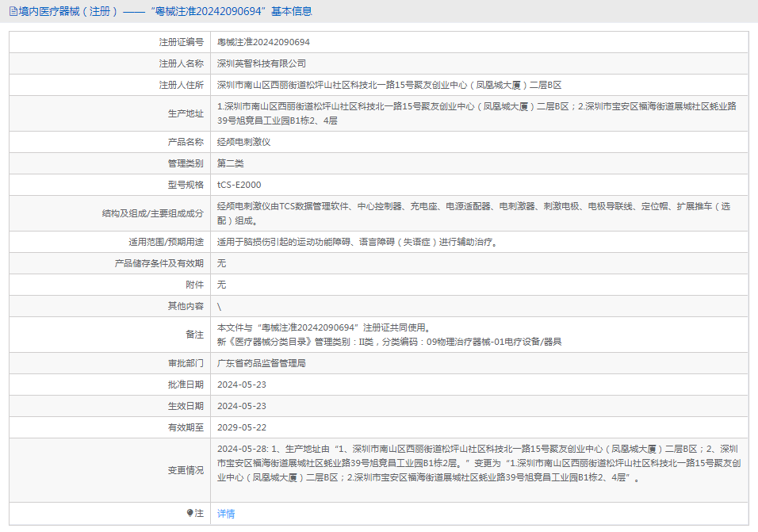758x532 pixels.
Task: Click 无 value in 附件 row
Action: [221, 285]
